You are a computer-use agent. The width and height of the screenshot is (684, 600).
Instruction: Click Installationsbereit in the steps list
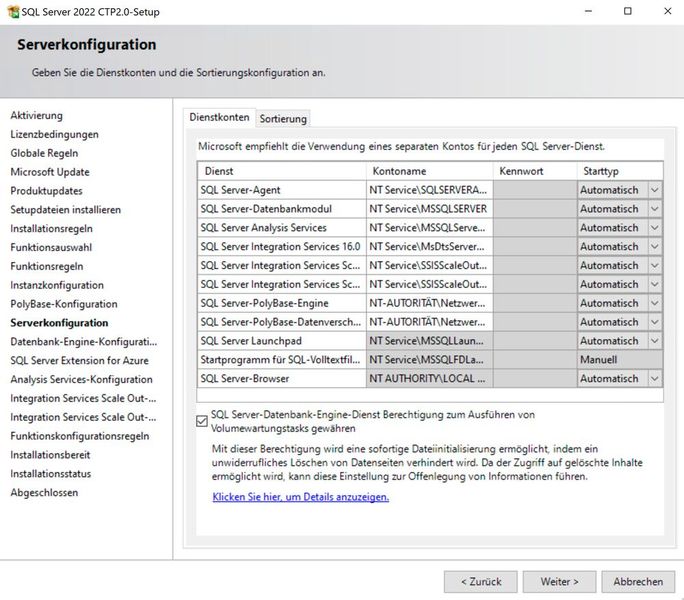tap(50, 455)
